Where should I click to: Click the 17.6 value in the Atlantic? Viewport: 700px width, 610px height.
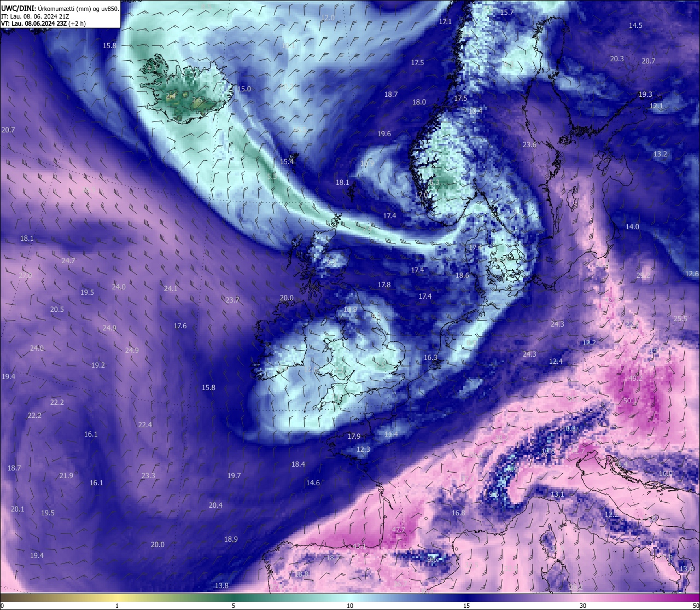click(x=180, y=326)
